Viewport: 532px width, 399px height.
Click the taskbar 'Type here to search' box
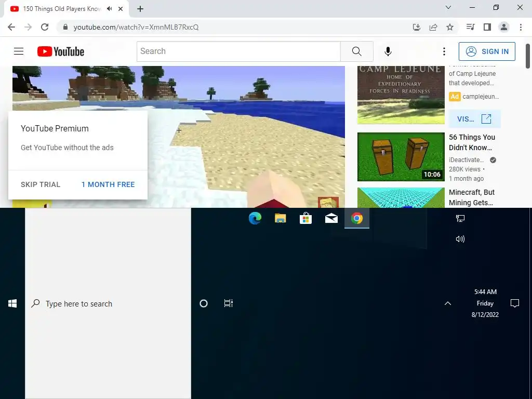(x=108, y=303)
